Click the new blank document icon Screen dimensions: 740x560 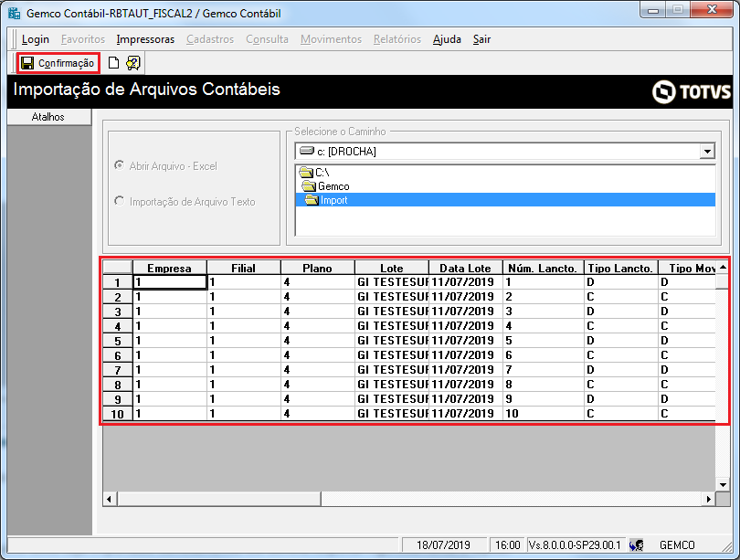point(113,63)
